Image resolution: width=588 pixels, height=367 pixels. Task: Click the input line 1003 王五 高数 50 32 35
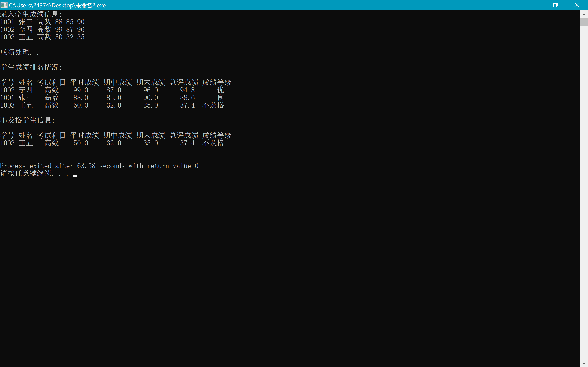(42, 37)
